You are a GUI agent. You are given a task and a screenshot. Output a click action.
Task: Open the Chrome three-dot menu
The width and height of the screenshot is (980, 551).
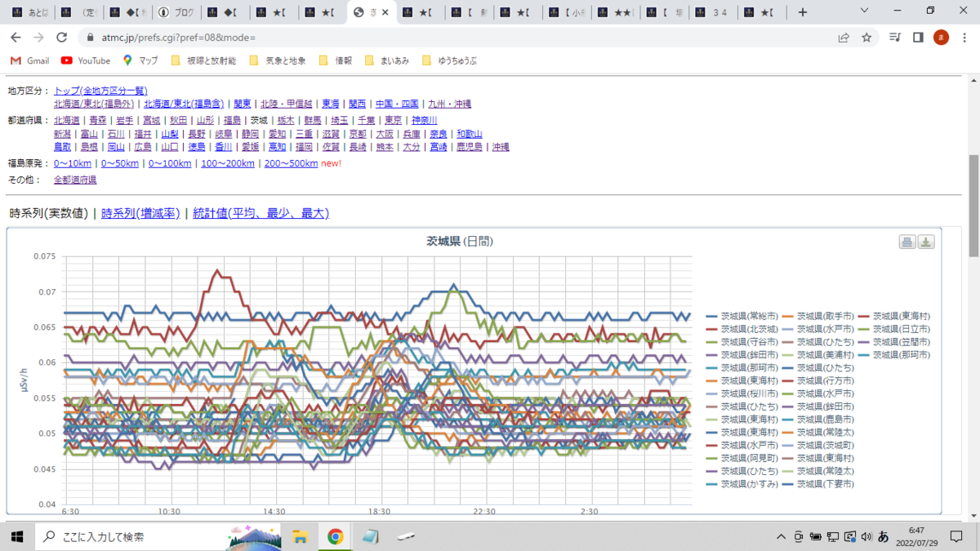[964, 38]
